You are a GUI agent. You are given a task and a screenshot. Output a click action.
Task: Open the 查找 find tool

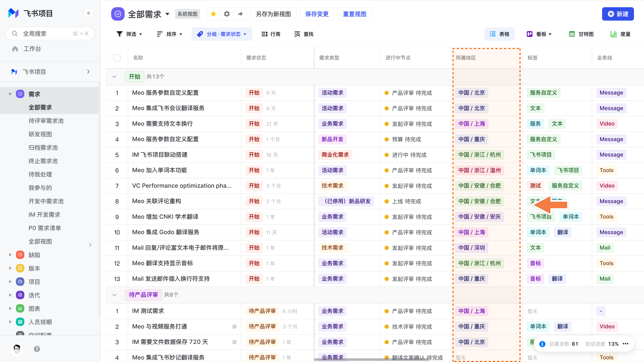click(304, 34)
